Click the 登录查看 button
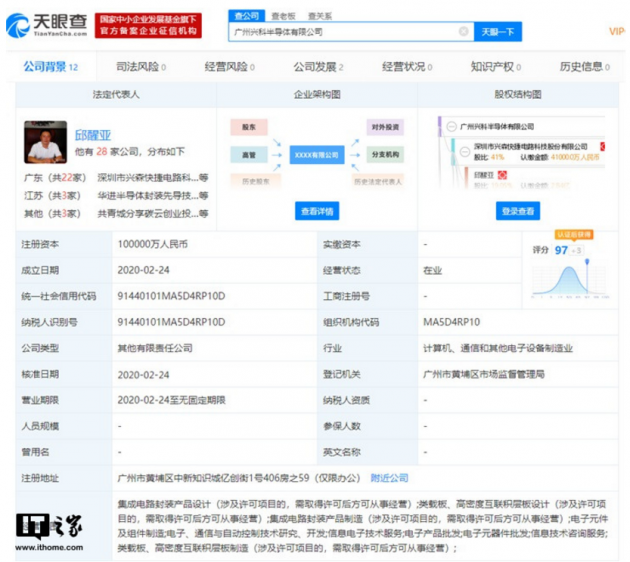 pos(518,211)
